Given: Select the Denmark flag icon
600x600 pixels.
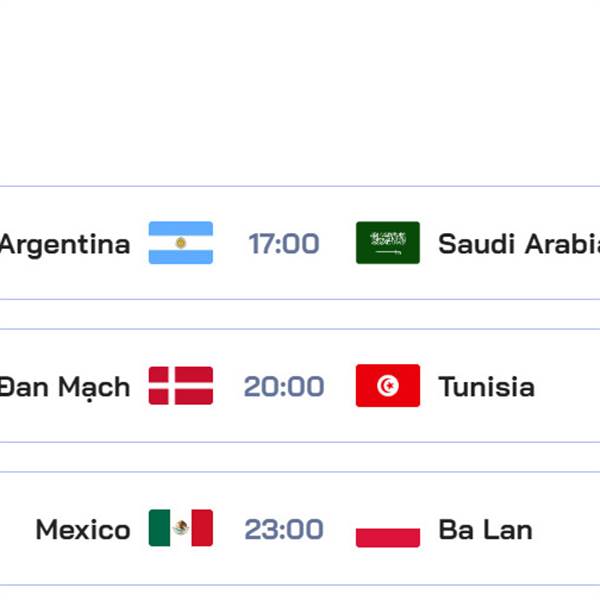Looking at the screenshot, I should point(181,385).
